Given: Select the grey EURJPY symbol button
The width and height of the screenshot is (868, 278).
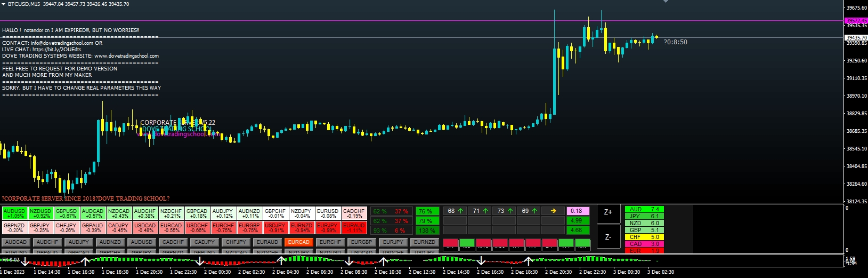Looking at the screenshot, I should tap(393, 242).
